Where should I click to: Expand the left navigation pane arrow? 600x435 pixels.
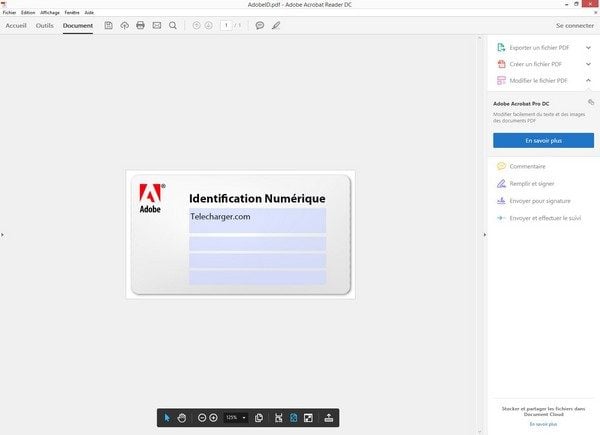click(2, 235)
